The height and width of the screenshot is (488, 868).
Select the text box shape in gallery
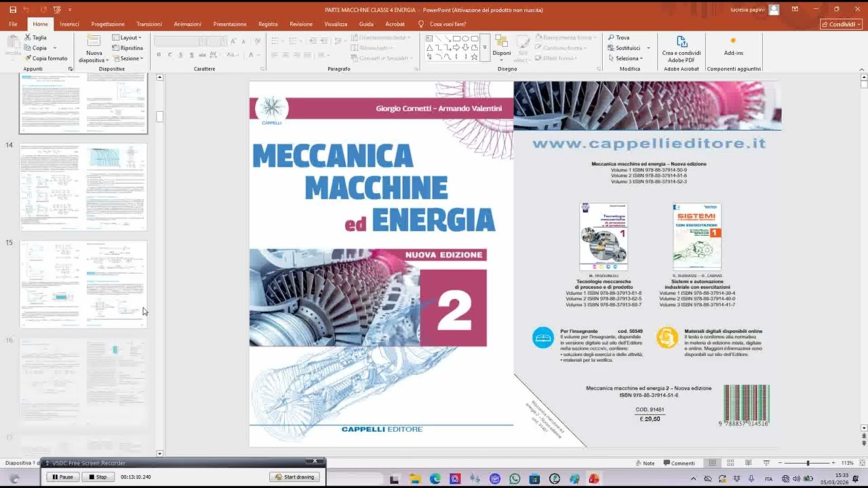[429, 38]
